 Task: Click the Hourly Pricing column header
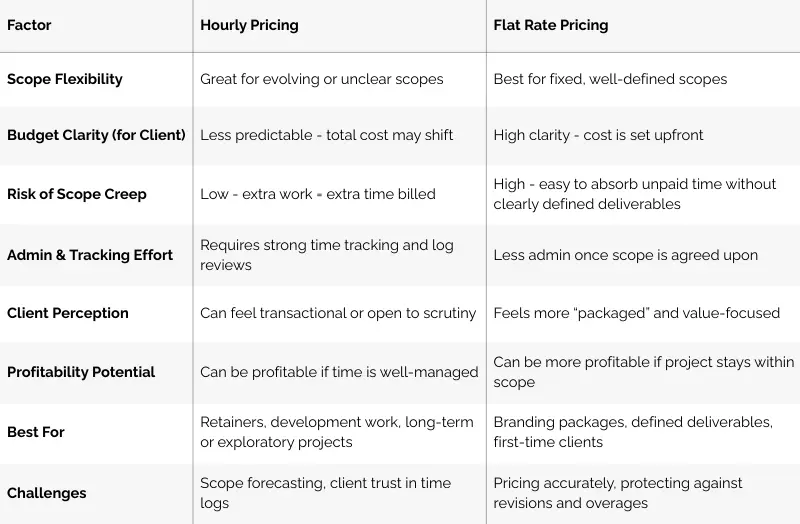(249, 25)
